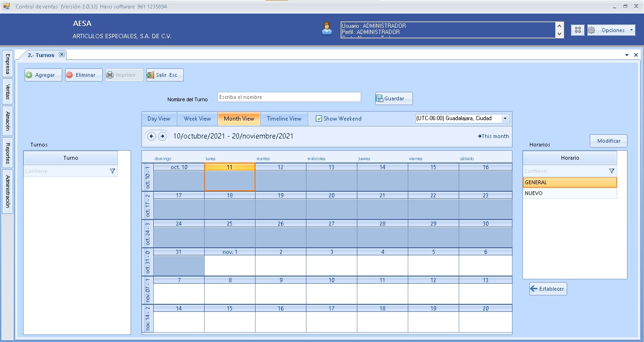Go to previous period with left arrow

tap(151, 136)
